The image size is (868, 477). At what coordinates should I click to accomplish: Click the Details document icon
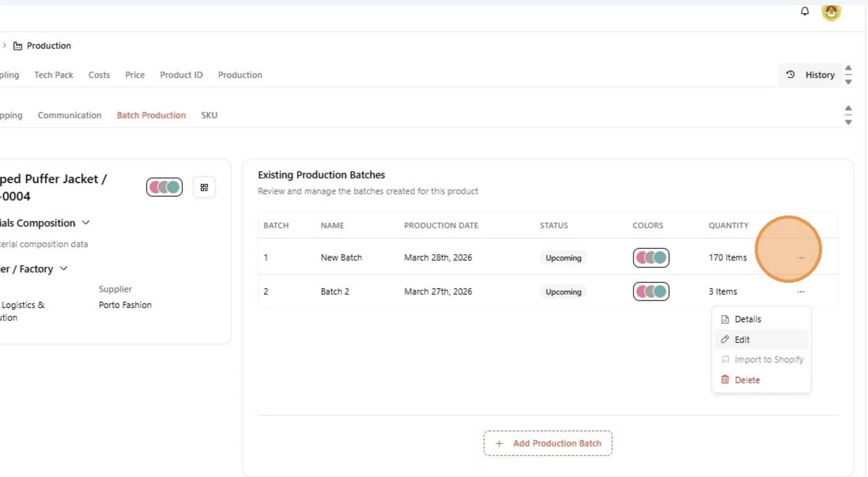click(725, 319)
